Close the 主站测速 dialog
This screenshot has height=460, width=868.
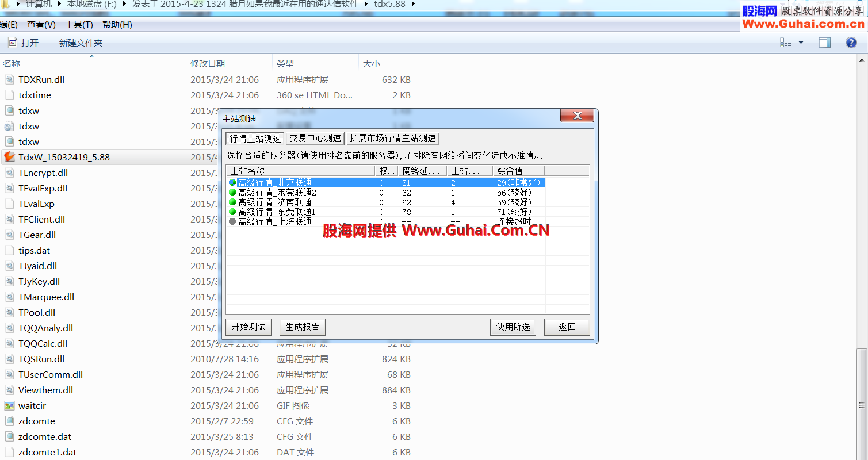click(x=578, y=116)
